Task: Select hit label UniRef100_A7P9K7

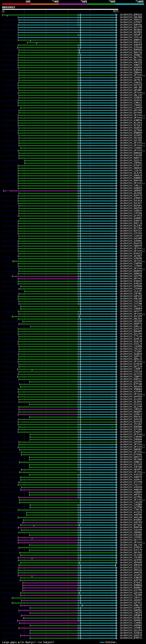Action: [x=131, y=22]
